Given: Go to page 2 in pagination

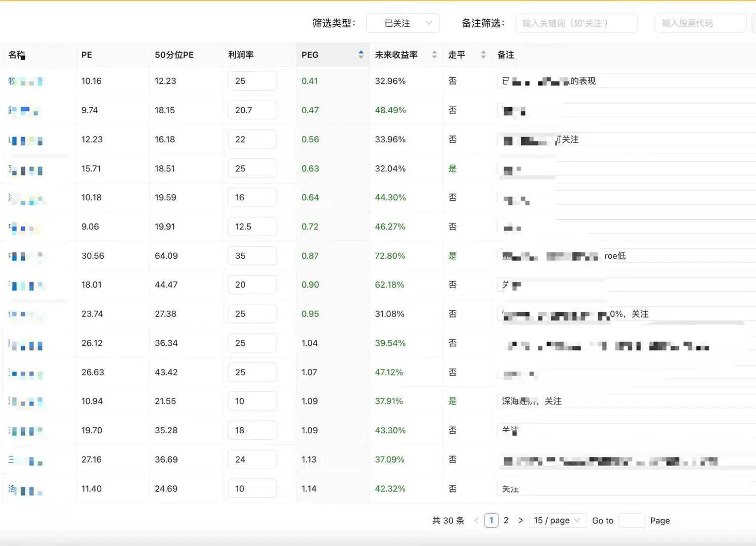Looking at the screenshot, I should 506,520.
